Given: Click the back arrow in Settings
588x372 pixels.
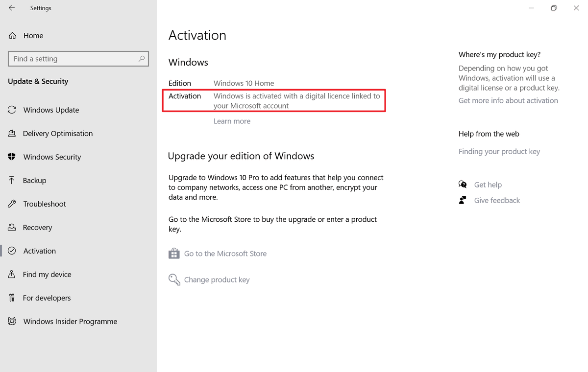Looking at the screenshot, I should 12,8.
